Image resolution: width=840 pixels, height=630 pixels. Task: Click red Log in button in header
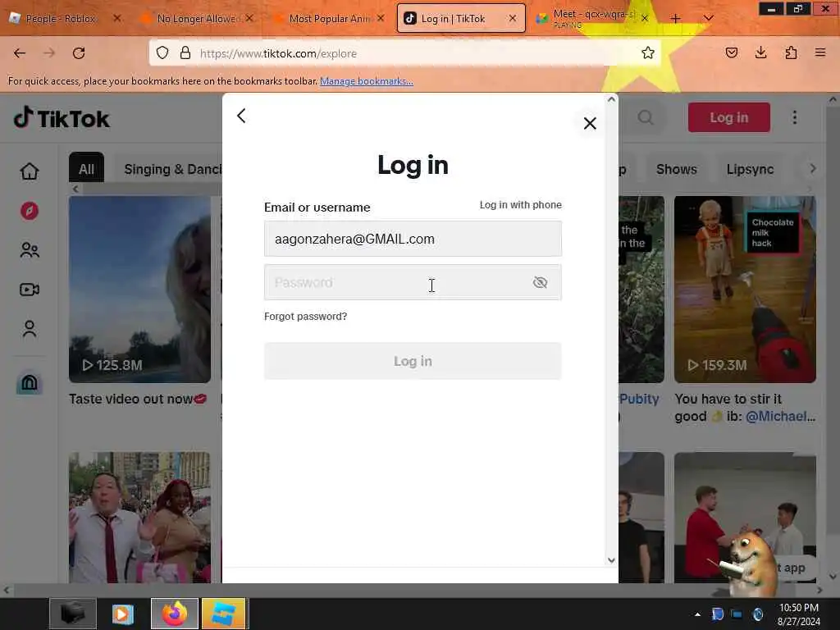click(728, 117)
